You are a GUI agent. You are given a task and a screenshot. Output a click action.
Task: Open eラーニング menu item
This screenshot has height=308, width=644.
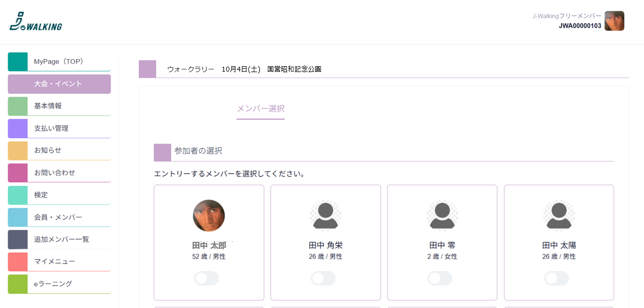59,284
